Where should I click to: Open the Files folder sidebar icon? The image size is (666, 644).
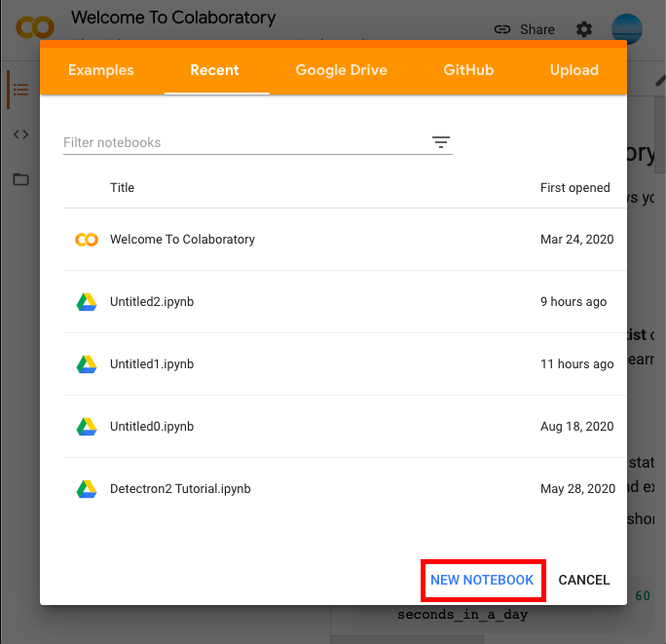(x=20, y=179)
